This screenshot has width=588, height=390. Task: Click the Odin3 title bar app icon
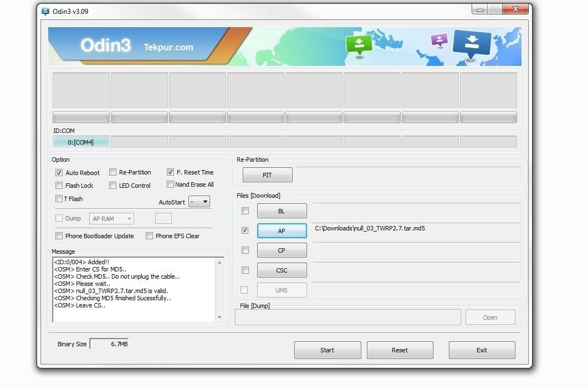[x=45, y=12]
